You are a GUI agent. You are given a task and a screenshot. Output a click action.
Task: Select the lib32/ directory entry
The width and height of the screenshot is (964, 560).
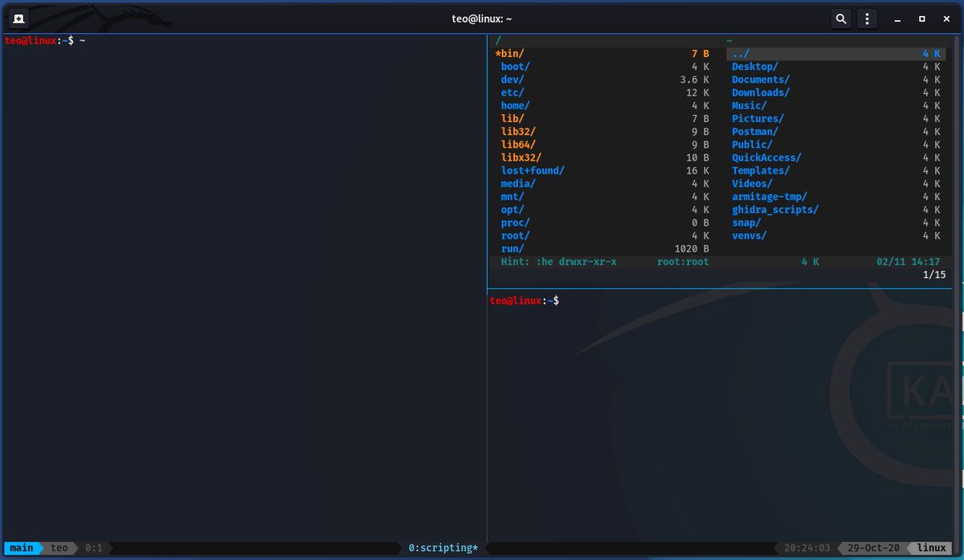tap(603, 131)
